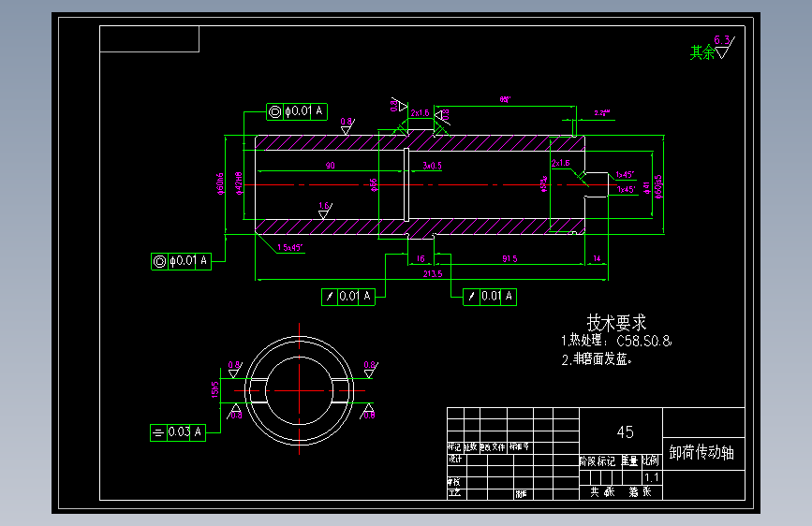812x526 pixels.
Task: Select the overall length dimension 213.5
Action: pyautogui.click(x=433, y=274)
